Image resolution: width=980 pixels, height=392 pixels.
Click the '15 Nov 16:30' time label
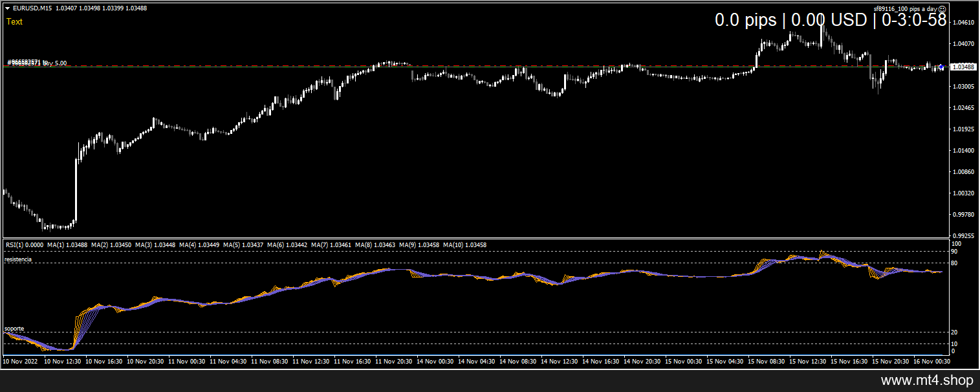point(849,362)
